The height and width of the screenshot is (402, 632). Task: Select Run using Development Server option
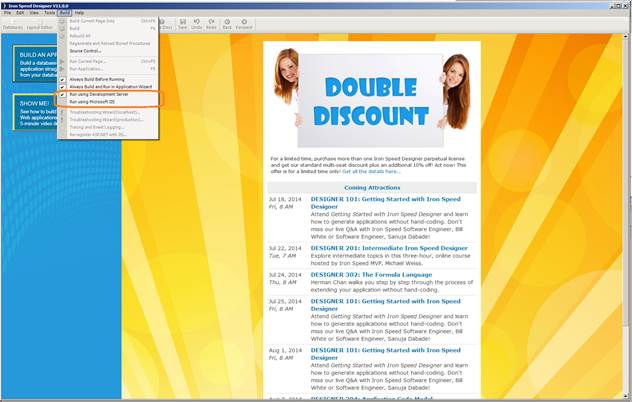[108, 94]
